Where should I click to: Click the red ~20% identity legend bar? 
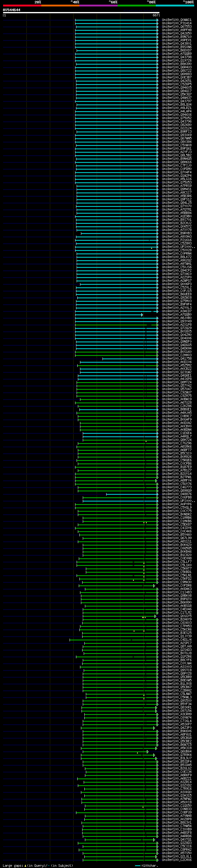pyautogui.click(x=22, y=6)
